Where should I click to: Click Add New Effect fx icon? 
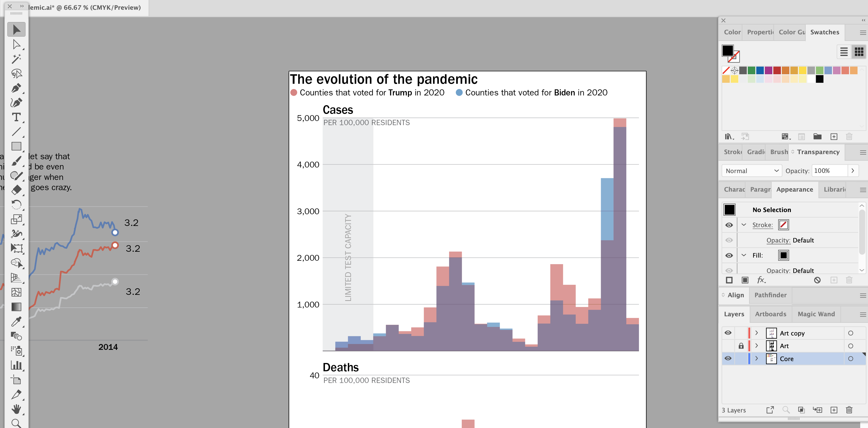[761, 280]
